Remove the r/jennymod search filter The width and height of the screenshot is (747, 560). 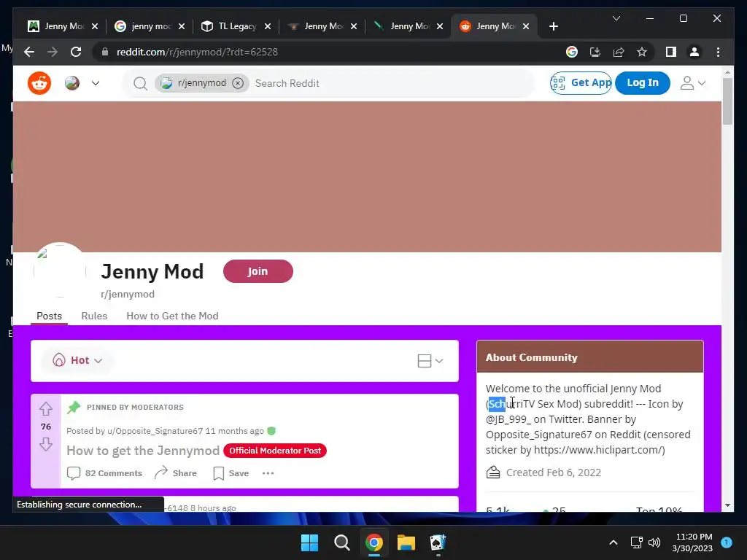(238, 83)
